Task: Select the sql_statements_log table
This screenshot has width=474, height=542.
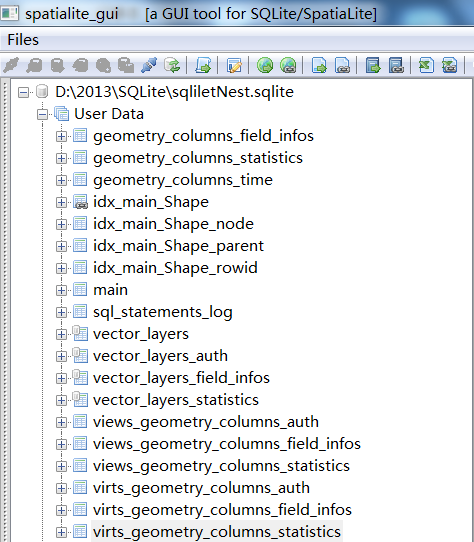Action: [x=162, y=312]
